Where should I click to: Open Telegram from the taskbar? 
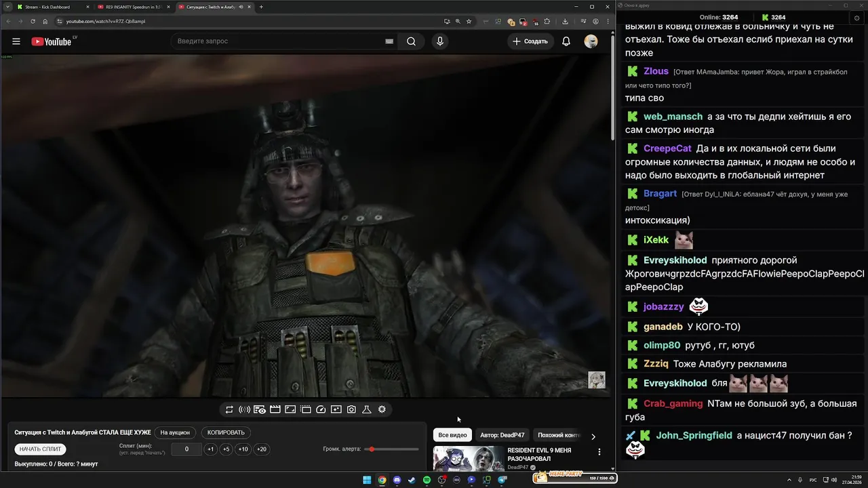click(502, 480)
